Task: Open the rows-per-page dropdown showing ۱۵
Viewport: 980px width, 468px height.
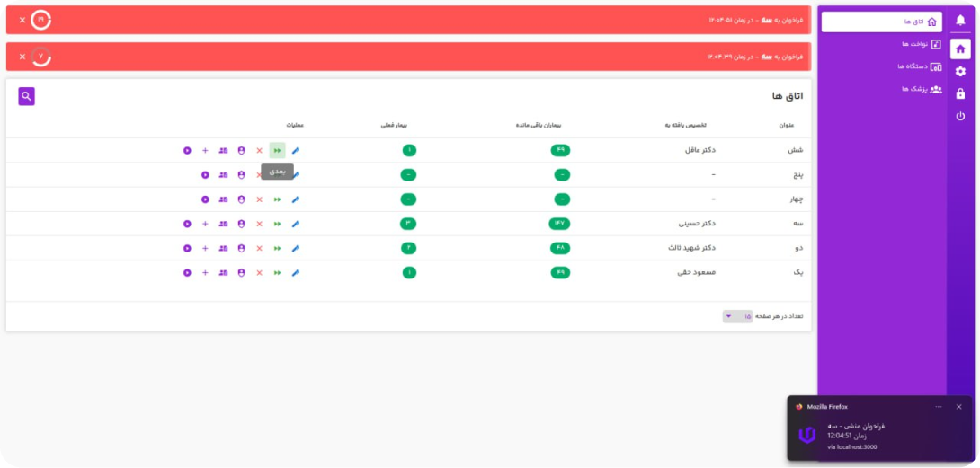Action: coord(737,316)
